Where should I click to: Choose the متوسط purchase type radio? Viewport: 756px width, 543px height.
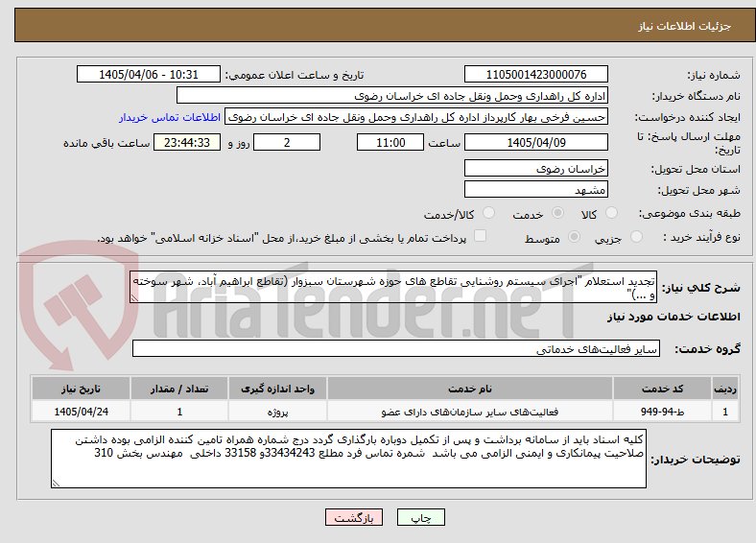tap(575, 236)
